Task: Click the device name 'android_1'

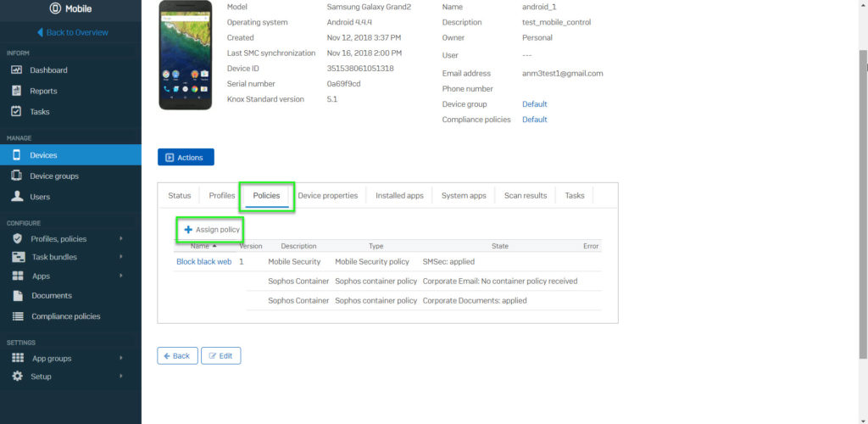Action: 539,7
